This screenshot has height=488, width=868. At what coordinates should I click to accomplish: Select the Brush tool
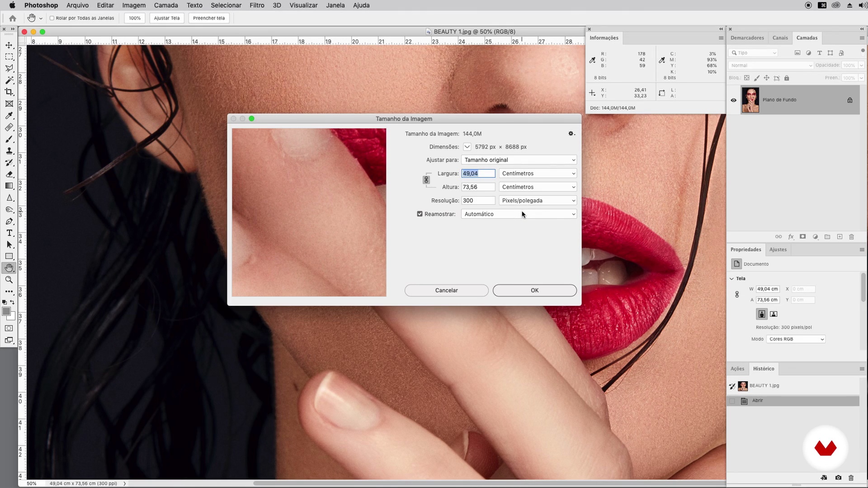point(9,139)
